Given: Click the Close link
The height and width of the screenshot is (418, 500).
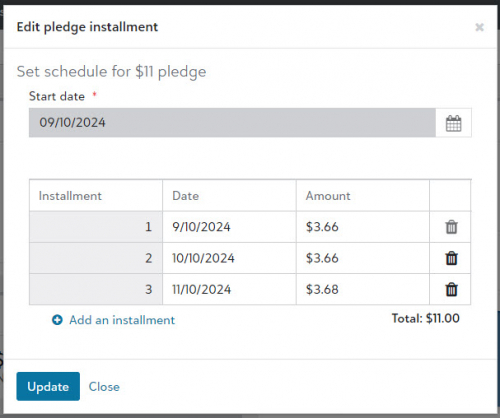Looking at the screenshot, I should pyautogui.click(x=104, y=387).
